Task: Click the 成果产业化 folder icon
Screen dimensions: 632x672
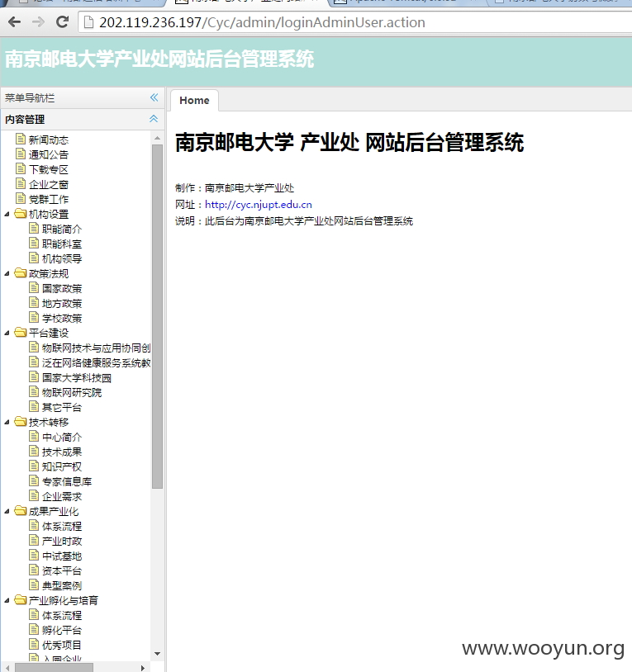Action: click(20, 511)
